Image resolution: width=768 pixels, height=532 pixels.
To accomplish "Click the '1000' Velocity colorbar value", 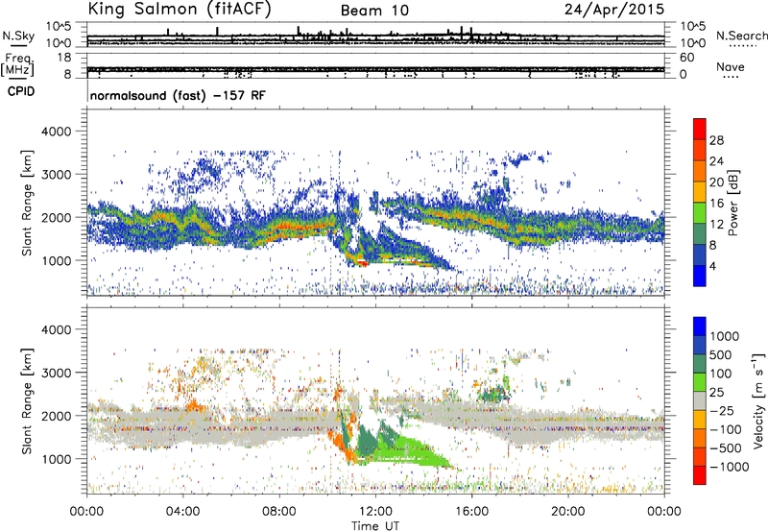I will tap(725, 336).
